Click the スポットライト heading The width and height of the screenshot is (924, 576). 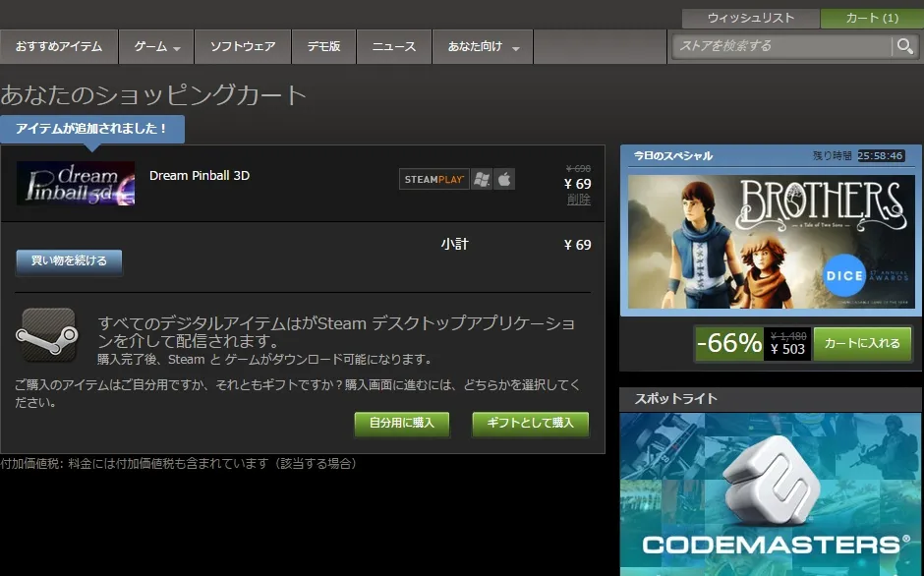point(676,399)
